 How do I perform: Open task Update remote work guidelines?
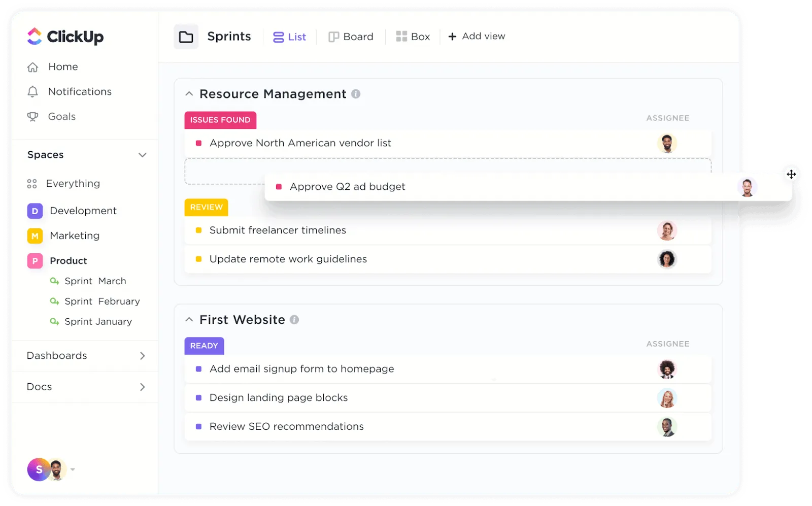coord(288,259)
